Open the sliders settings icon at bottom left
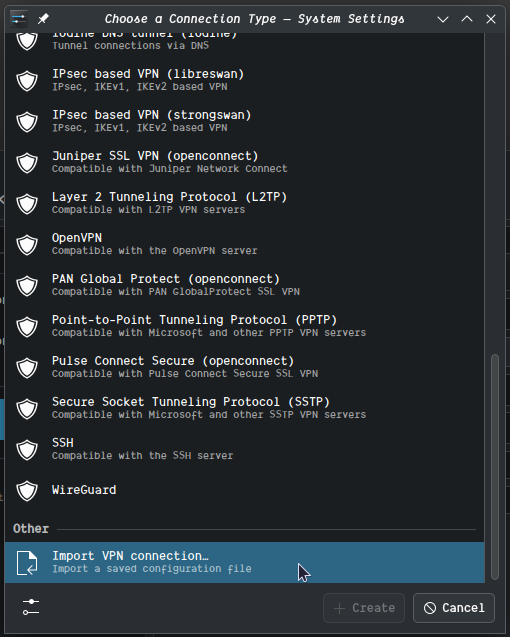Viewport: 510px width, 637px height. [x=31, y=607]
